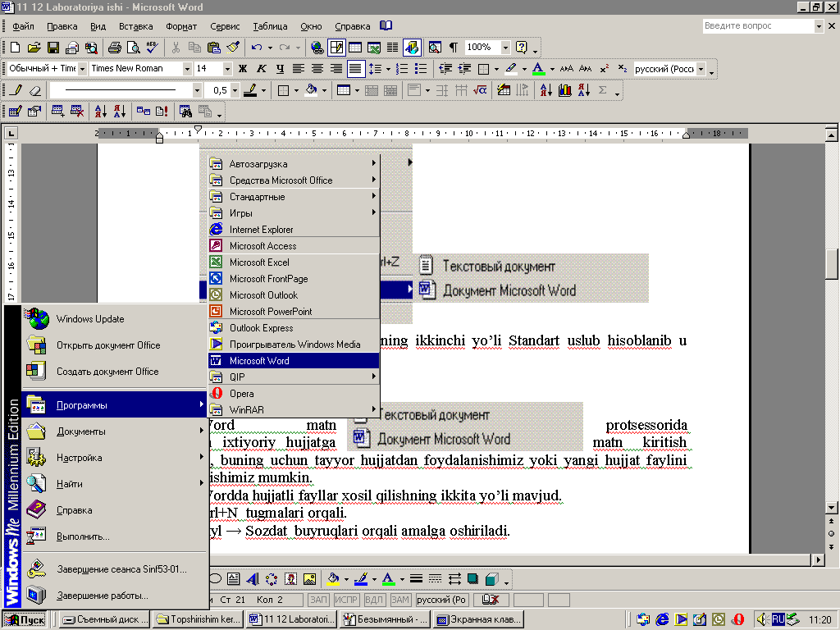840x630 pixels.
Task: Toggle italic formatting (К button)
Action: pyautogui.click(x=262, y=69)
